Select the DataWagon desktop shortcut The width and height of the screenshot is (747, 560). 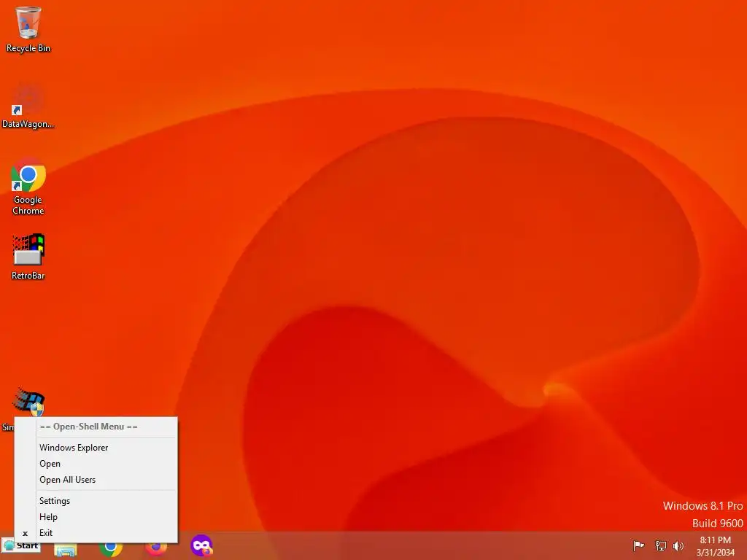[x=28, y=106]
